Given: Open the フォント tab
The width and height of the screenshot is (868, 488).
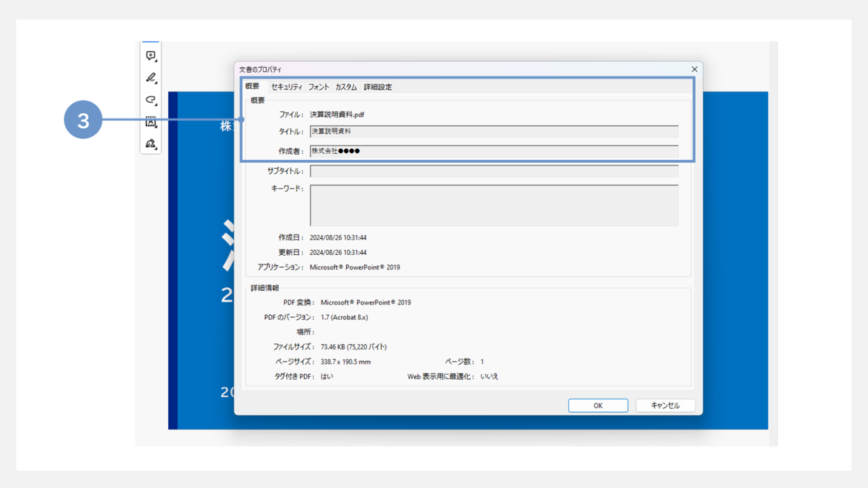Looking at the screenshot, I should click(319, 87).
